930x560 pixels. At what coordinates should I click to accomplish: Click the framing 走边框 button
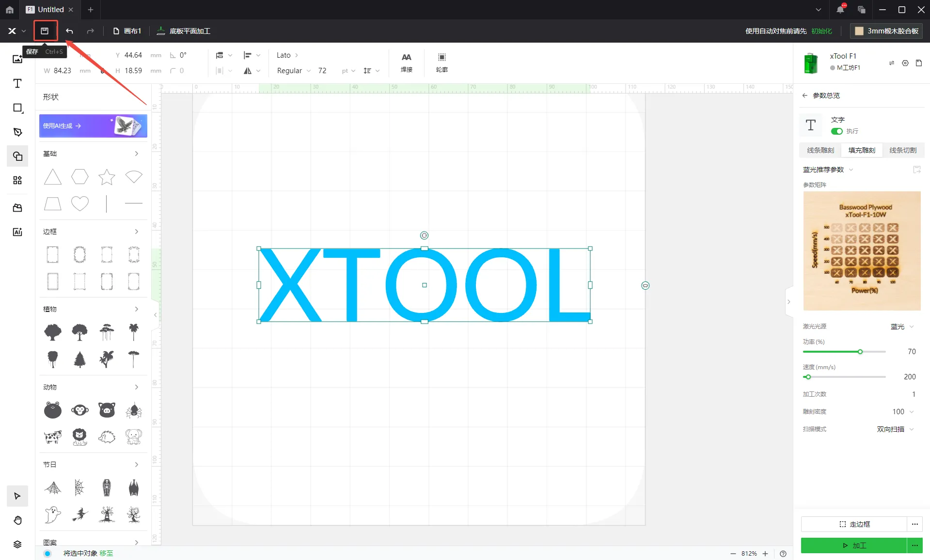tap(854, 524)
